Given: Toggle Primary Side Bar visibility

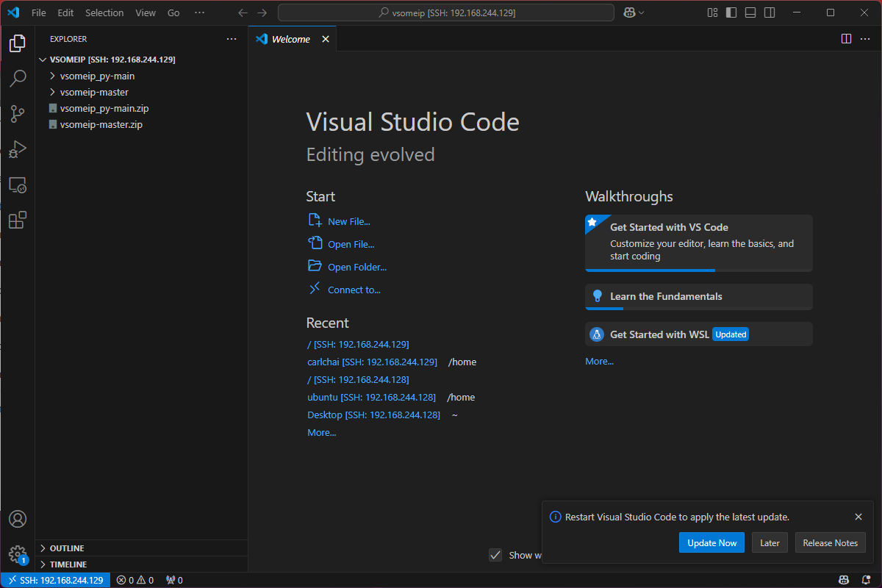Looking at the screenshot, I should pyautogui.click(x=731, y=12).
